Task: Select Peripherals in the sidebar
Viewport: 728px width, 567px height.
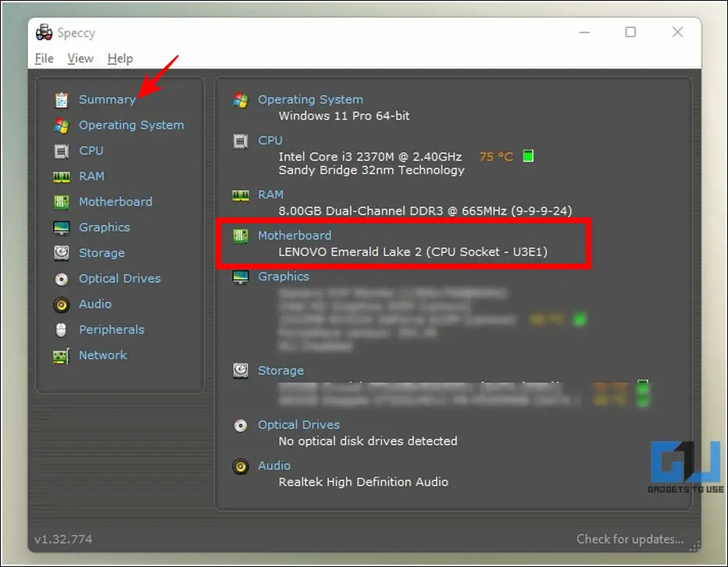Action: point(112,330)
